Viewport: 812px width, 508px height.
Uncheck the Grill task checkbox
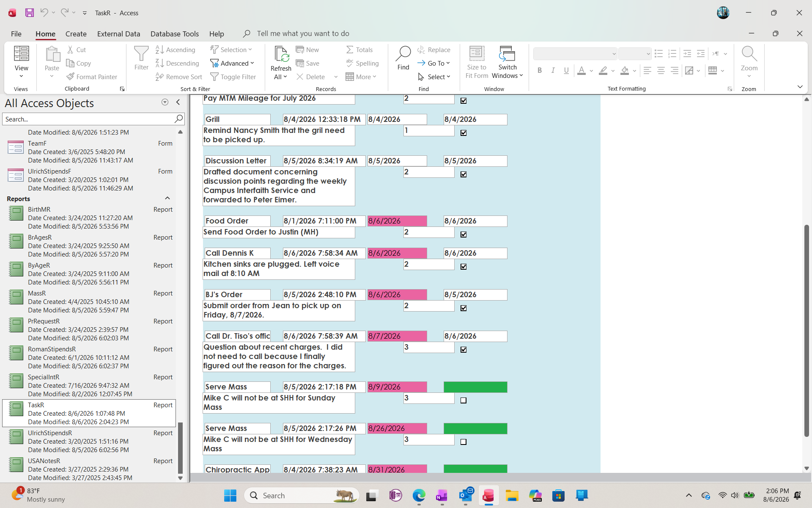point(464,133)
